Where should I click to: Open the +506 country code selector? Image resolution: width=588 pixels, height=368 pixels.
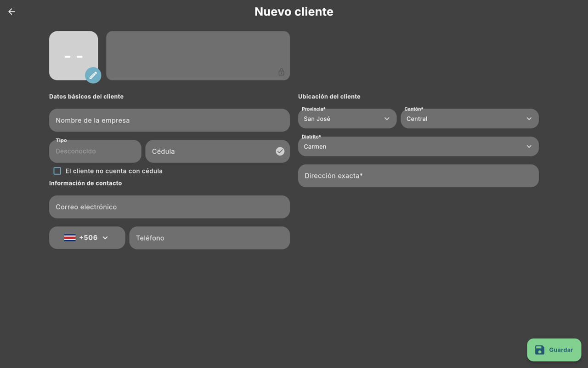pyautogui.click(x=87, y=238)
